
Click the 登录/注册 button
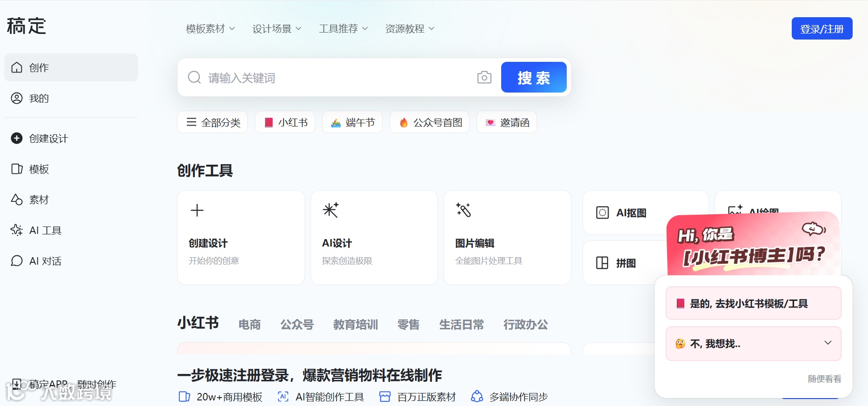coord(822,28)
